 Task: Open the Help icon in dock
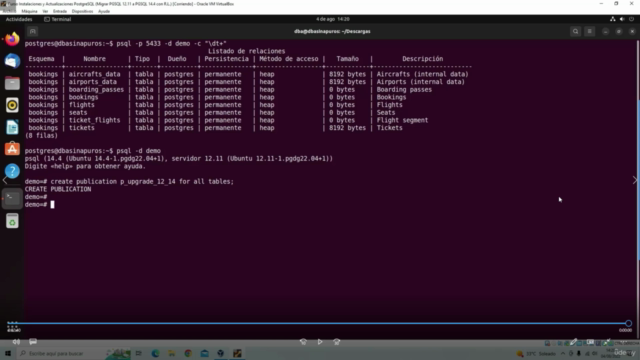(12, 171)
